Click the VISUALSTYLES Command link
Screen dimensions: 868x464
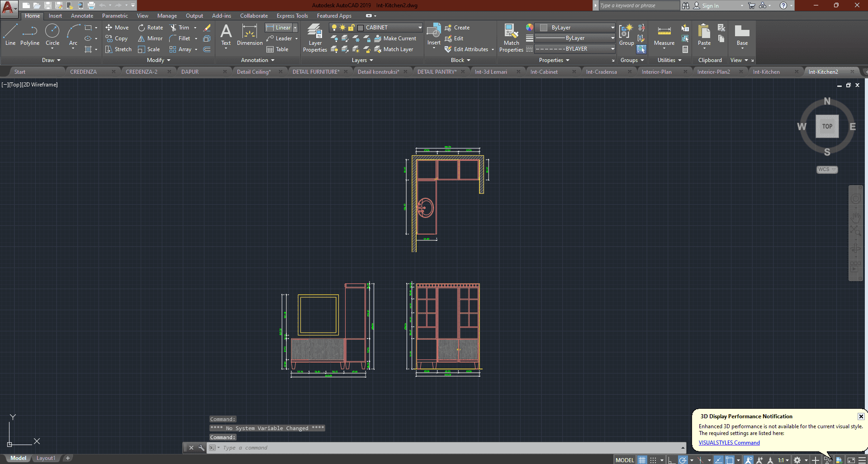point(729,443)
